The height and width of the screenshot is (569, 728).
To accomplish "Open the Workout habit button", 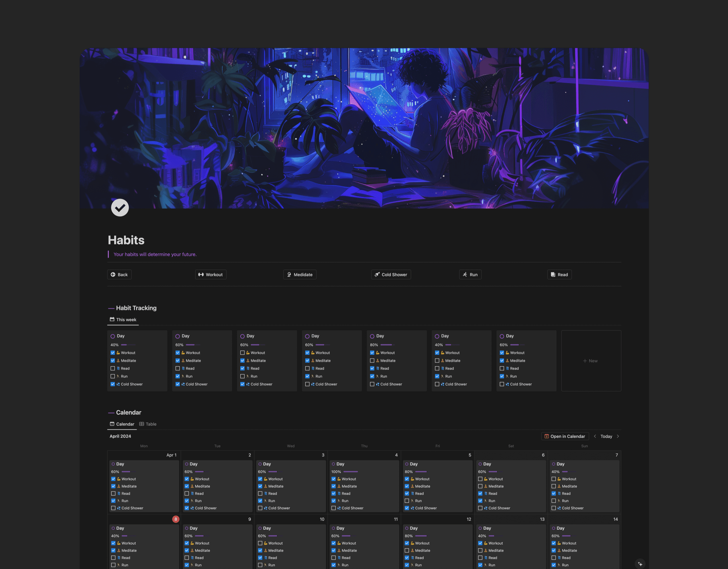I will pyautogui.click(x=211, y=275).
